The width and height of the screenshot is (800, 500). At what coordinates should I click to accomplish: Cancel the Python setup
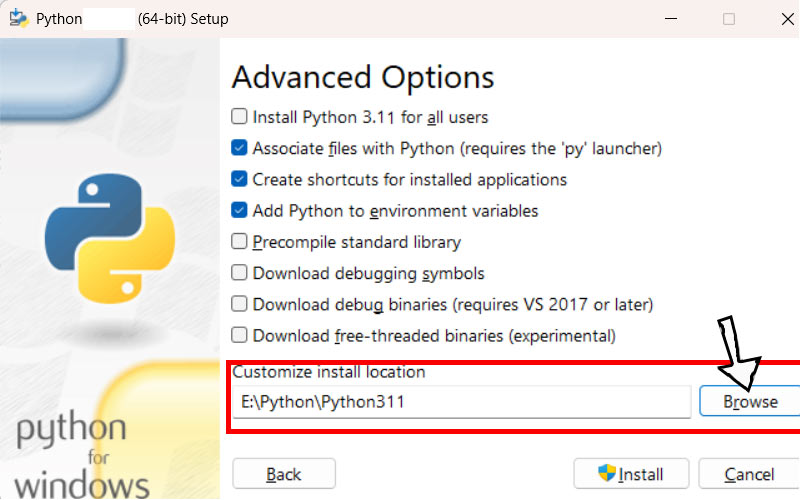coord(749,474)
